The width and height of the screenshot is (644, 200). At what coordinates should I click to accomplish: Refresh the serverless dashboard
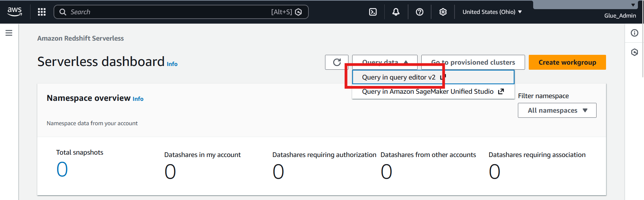coord(337,62)
